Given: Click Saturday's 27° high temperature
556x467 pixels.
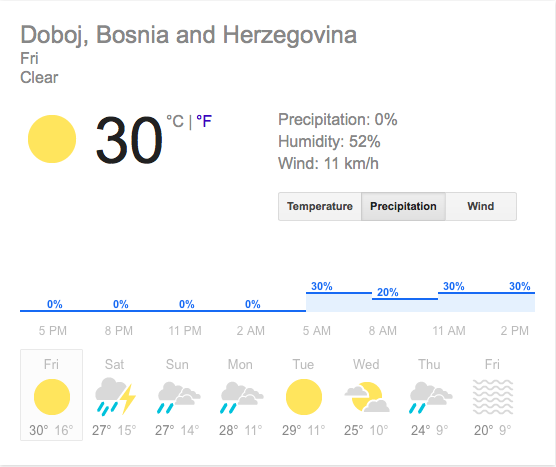Looking at the screenshot, I should click(x=102, y=430).
